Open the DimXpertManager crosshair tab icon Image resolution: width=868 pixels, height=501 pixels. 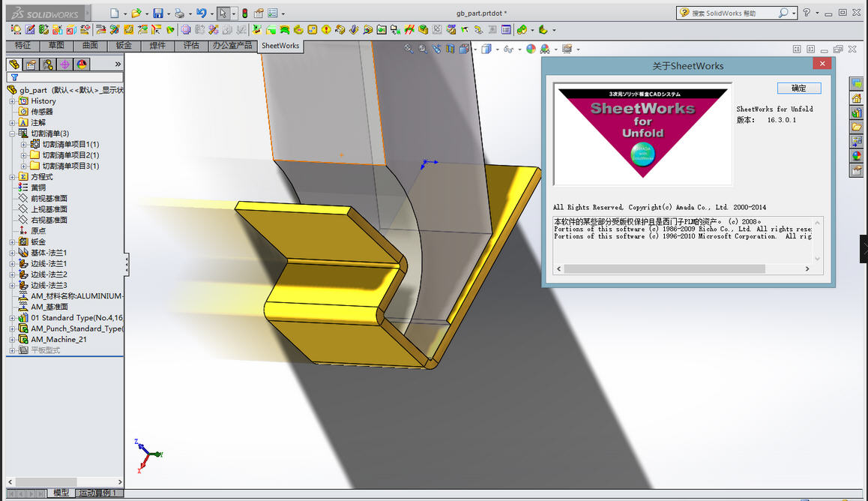pos(64,64)
